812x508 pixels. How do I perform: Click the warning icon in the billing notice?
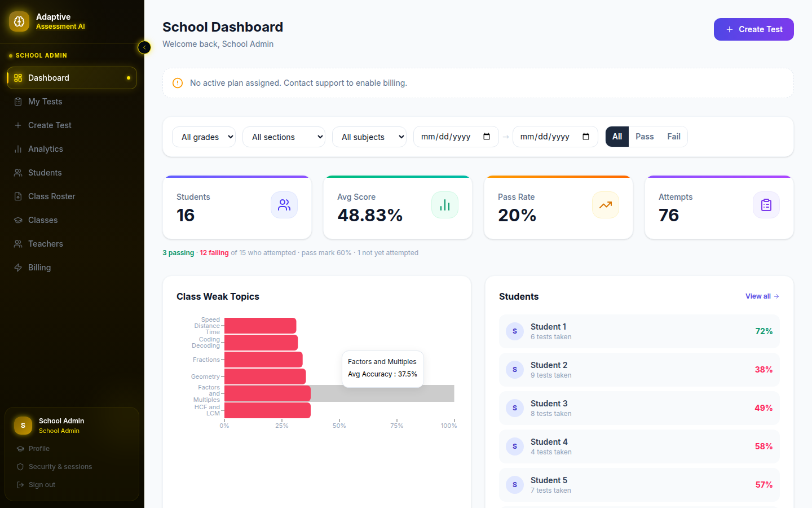point(178,83)
